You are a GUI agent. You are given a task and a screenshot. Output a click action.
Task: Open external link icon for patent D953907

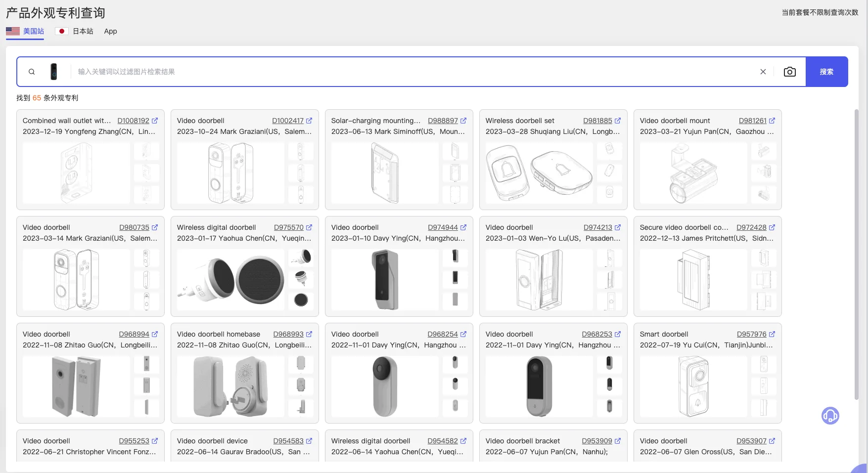772,441
